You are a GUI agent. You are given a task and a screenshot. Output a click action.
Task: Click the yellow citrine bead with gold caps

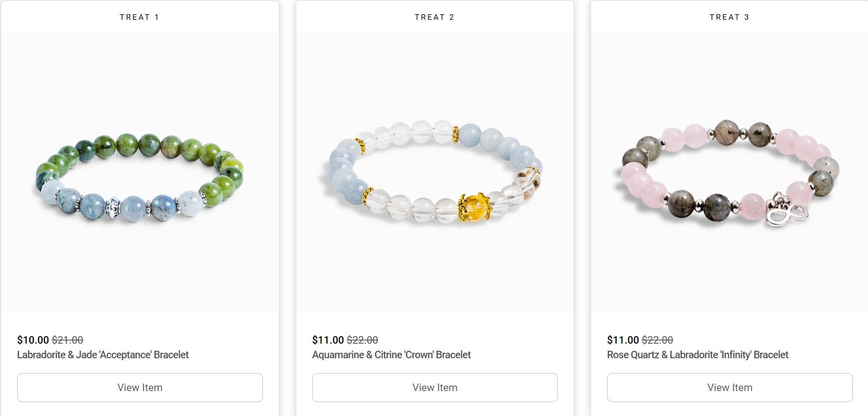click(x=473, y=206)
